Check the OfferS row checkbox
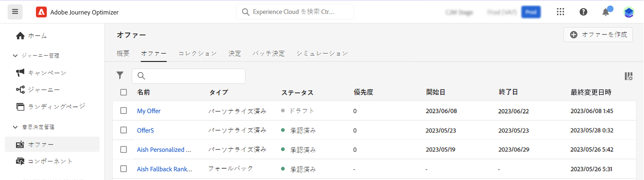644x180 pixels. (123, 130)
